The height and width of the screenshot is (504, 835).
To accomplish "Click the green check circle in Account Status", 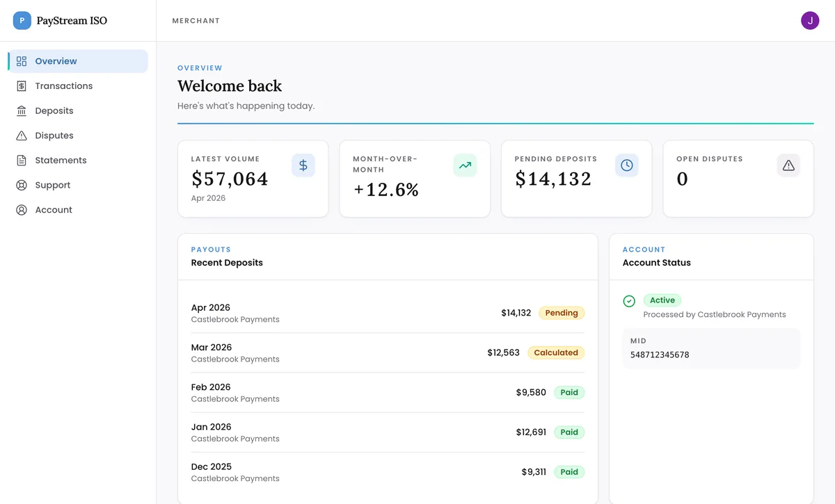I will (x=629, y=301).
